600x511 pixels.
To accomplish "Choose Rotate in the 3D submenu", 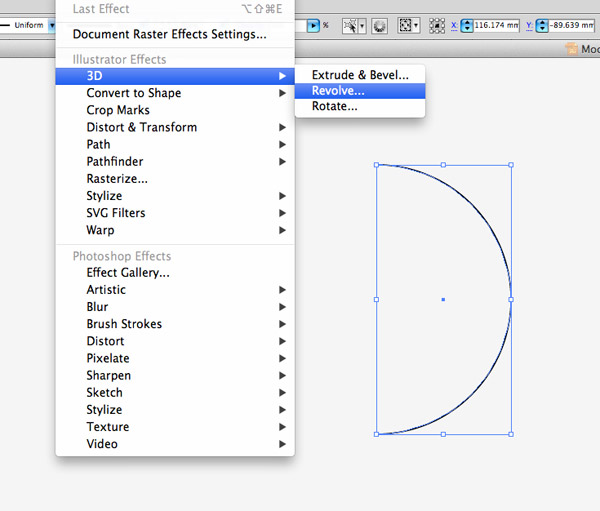I will [334, 106].
